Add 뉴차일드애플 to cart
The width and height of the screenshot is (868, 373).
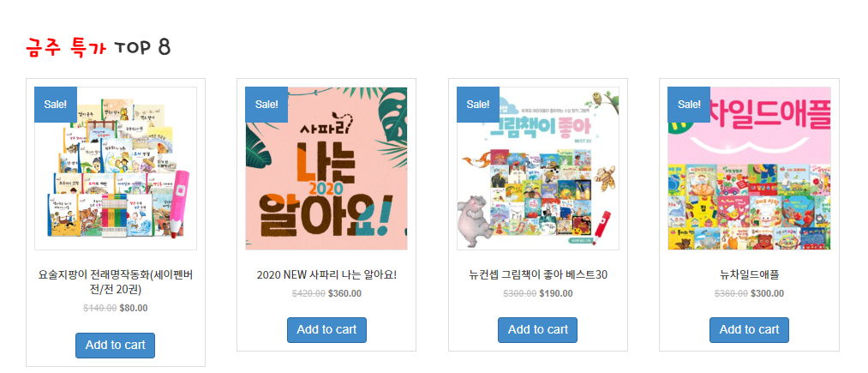click(749, 330)
